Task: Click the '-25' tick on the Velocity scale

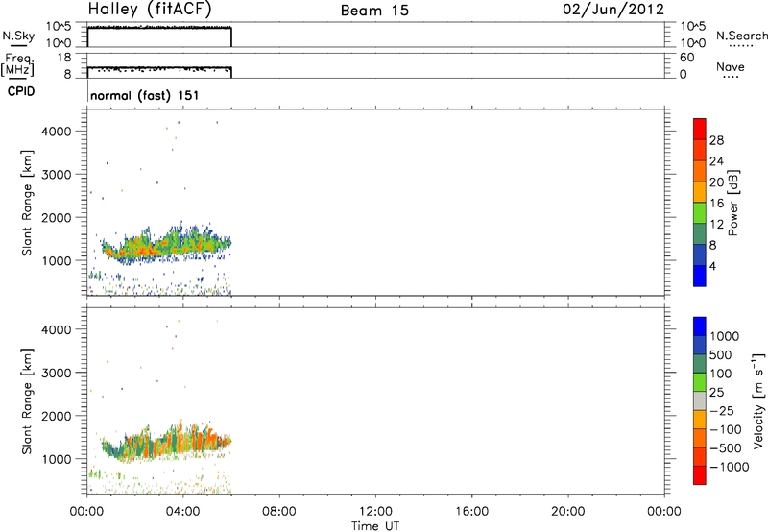Action: point(722,411)
